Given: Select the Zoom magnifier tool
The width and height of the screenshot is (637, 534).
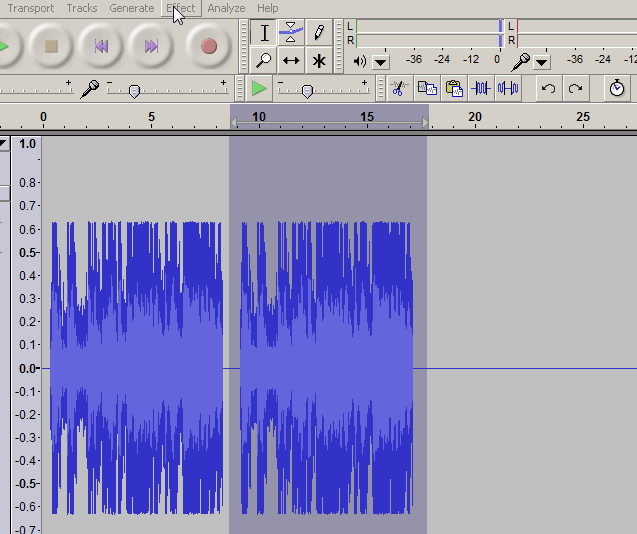Looking at the screenshot, I should point(264,61).
